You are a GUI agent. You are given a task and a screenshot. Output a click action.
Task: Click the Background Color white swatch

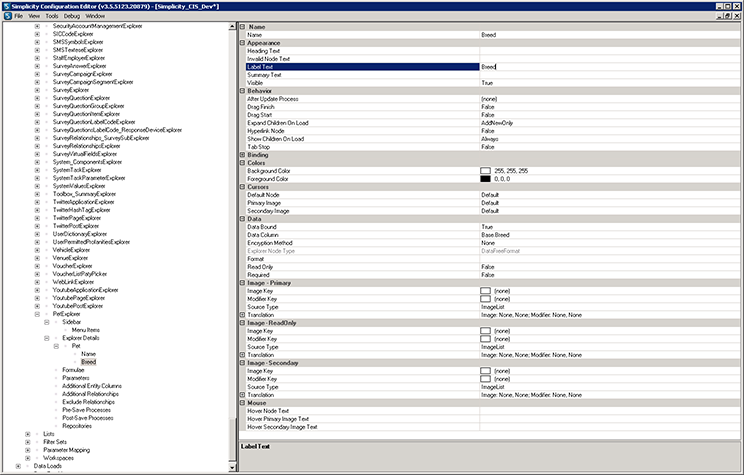(x=485, y=171)
